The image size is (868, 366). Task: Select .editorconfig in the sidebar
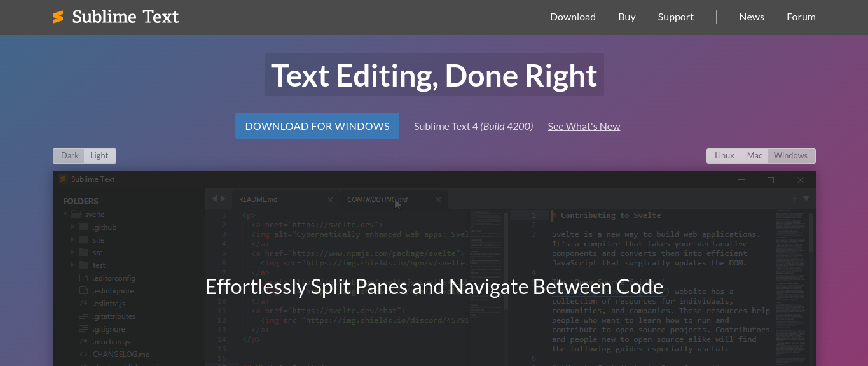click(114, 278)
